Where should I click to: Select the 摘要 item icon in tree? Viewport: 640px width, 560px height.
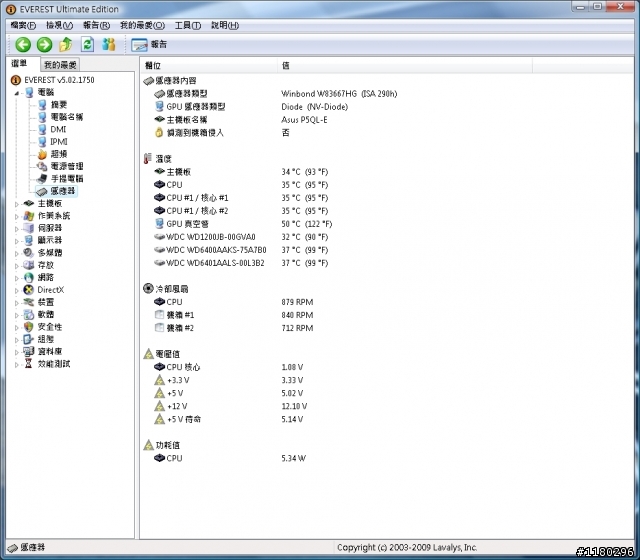tap(42, 104)
